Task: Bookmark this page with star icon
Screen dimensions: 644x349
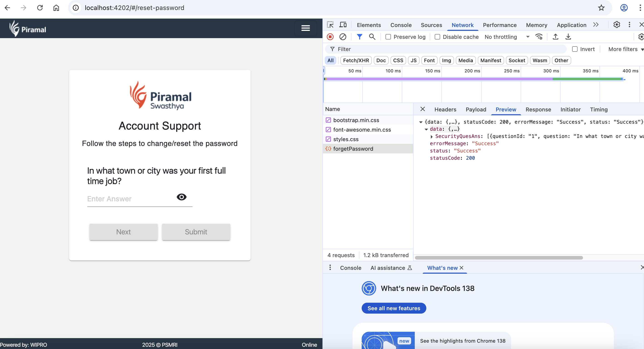Action: coord(601,8)
